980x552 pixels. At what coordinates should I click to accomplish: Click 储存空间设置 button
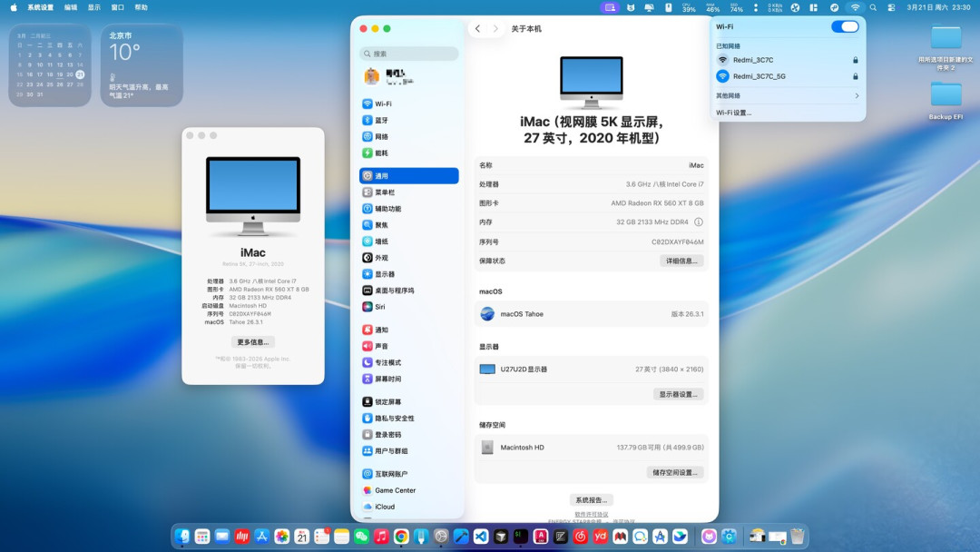tap(675, 473)
